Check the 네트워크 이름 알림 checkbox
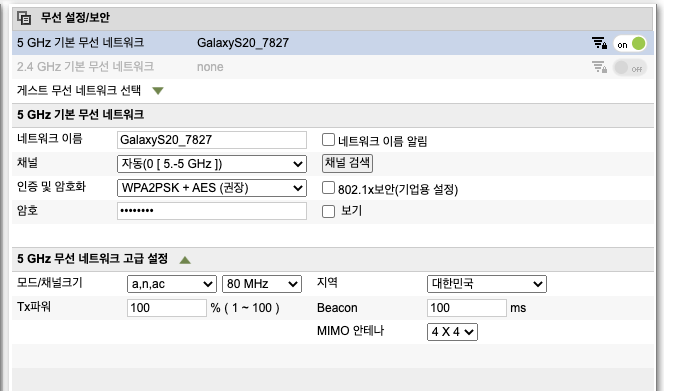The image size is (673, 391). [x=328, y=139]
